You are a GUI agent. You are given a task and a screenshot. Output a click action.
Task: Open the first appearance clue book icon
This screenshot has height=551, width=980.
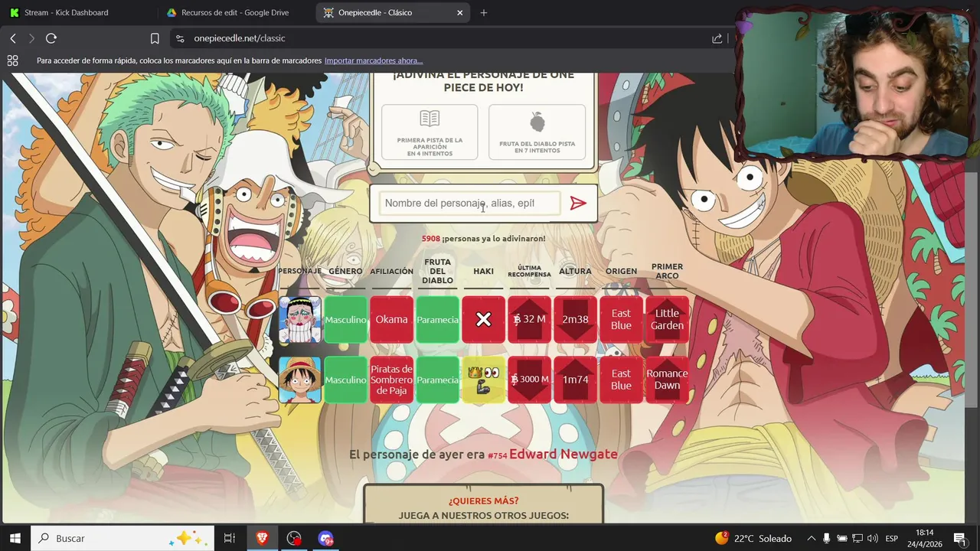430,119
